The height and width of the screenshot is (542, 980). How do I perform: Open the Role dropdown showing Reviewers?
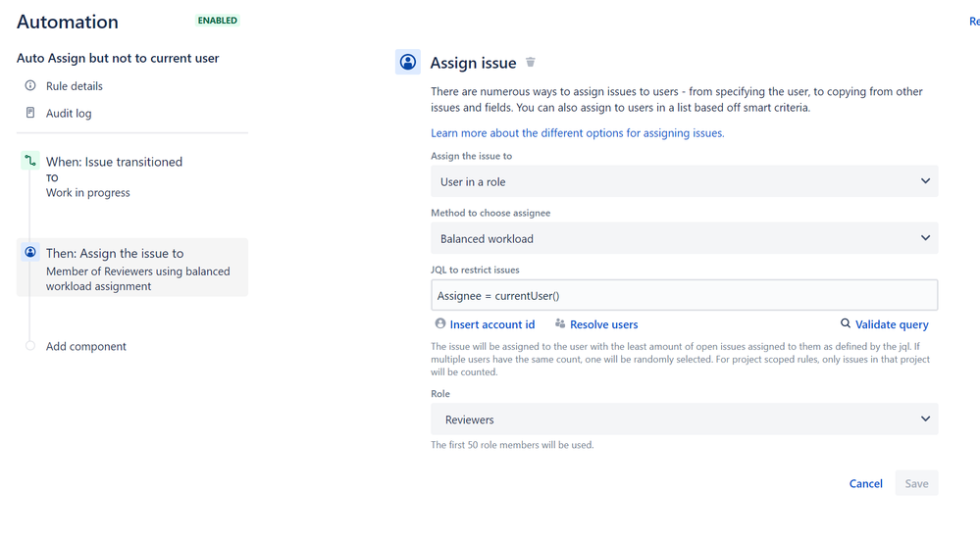684,419
